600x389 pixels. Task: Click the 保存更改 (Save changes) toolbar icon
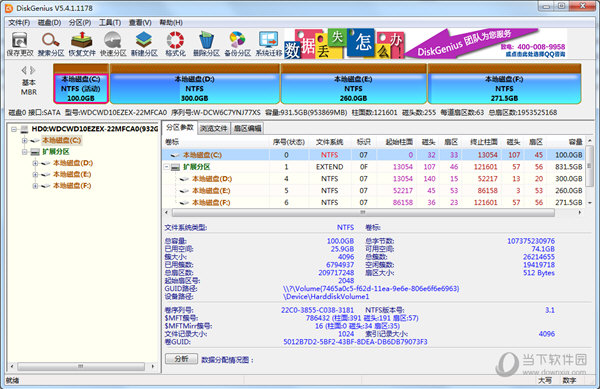pyautogui.click(x=20, y=44)
